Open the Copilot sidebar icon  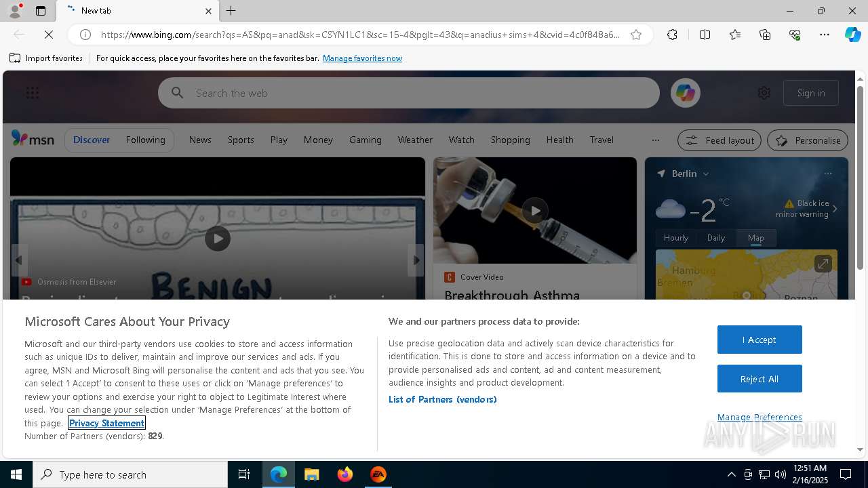point(852,35)
